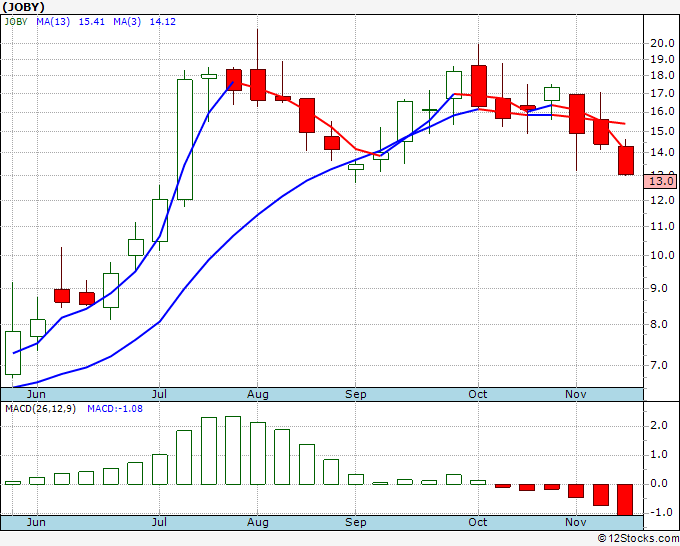
Task: Click the Jun label on MACD axis
Action: click(36, 522)
